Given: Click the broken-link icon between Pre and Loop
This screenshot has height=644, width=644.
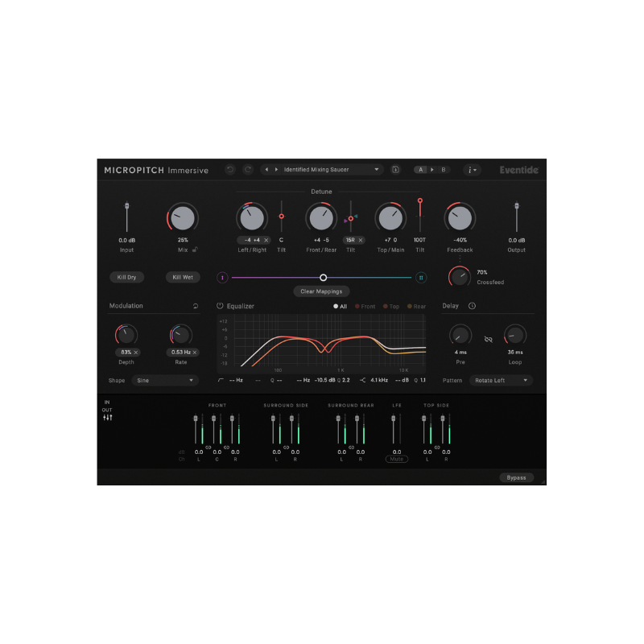Looking at the screenshot, I should pos(488,339).
